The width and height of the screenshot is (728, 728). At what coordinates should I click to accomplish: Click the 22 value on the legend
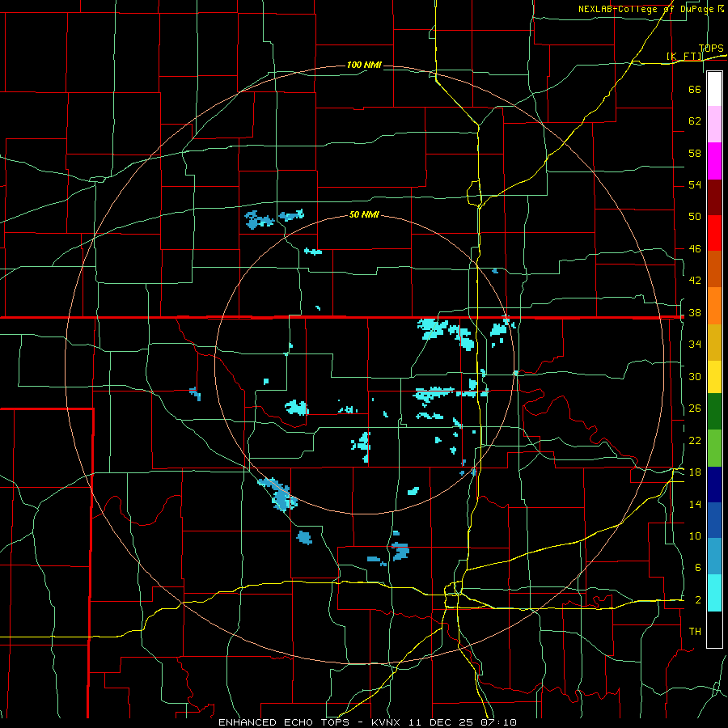point(695,441)
